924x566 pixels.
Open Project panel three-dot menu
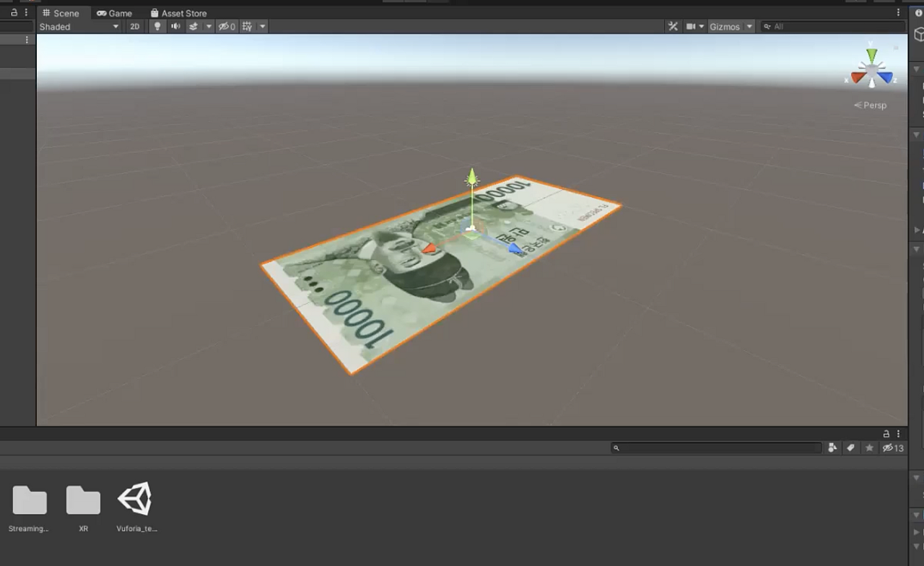pyautogui.click(x=899, y=434)
